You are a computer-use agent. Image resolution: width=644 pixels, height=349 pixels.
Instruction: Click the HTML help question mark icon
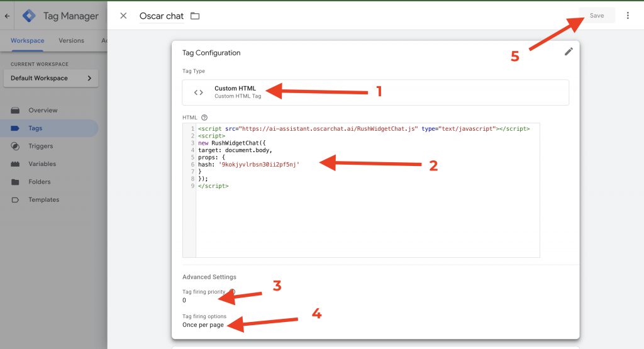pyautogui.click(x=204, y=118)
